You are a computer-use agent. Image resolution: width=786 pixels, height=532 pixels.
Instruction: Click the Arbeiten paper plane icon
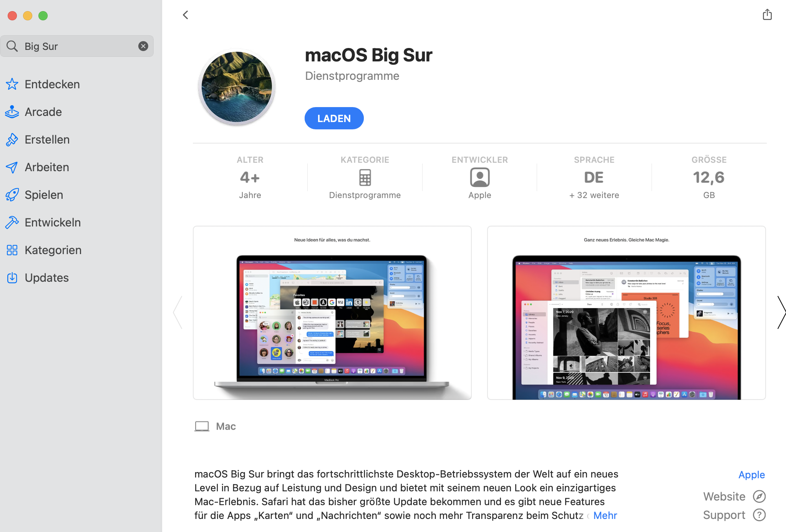click(12, 167)
